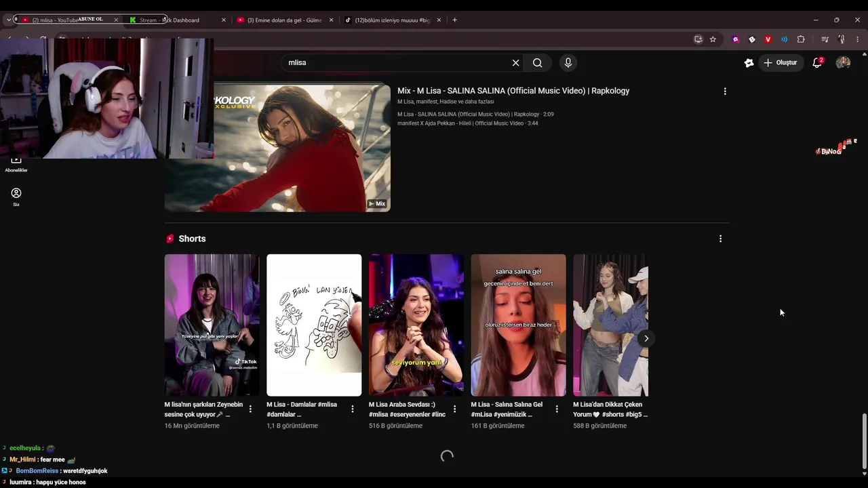Switch to the '(12)bölüm izleniyo' TikTok tab
This screenshot has width=868, height=488.
393,20
